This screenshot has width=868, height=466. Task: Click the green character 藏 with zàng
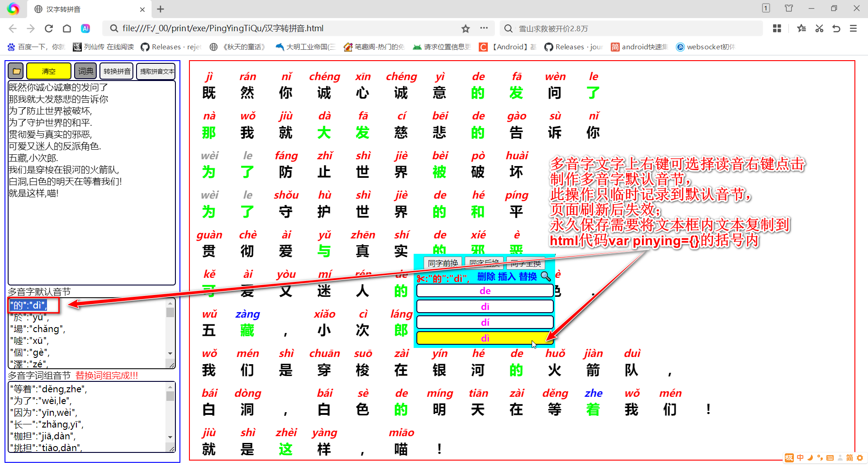pyautogui.click(x=247, y=330)
